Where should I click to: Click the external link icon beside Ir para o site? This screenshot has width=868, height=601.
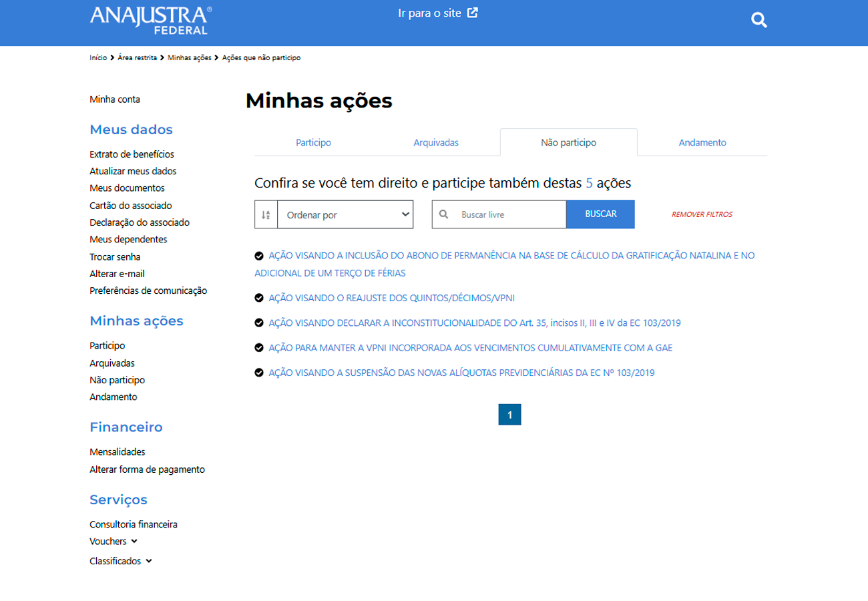tap(473, 13)
